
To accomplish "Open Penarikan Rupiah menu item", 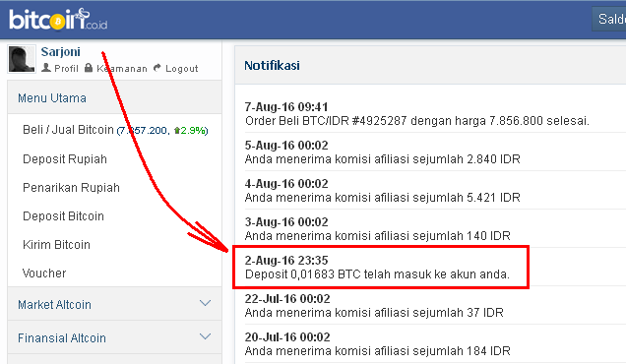I will 71,188.
